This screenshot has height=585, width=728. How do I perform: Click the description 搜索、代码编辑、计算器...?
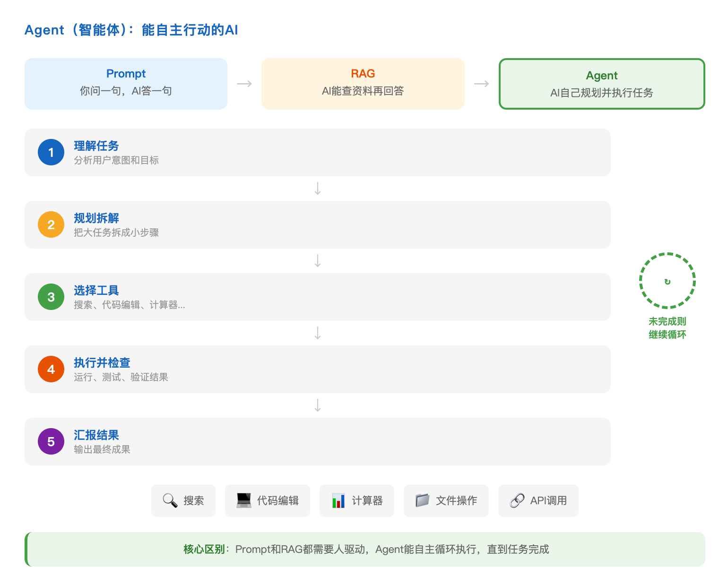click(x=130, y=305)
